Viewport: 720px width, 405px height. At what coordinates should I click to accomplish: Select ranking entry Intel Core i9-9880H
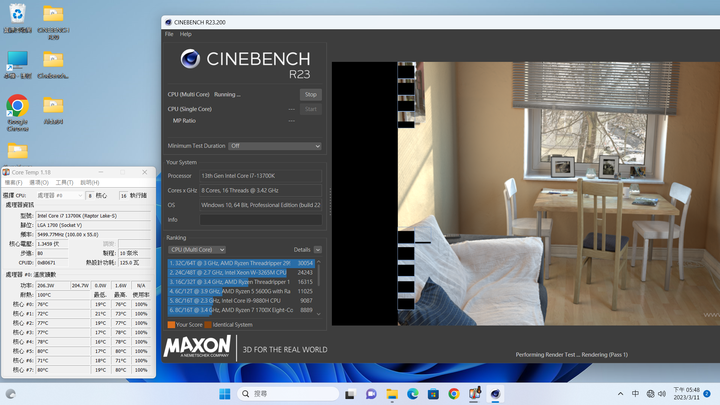pos(241,301)
